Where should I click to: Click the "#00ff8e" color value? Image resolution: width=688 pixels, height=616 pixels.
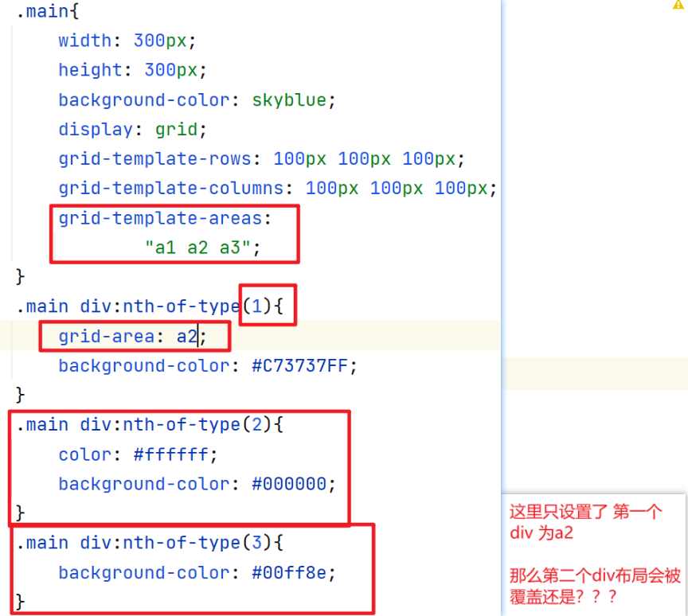[289, 572]
